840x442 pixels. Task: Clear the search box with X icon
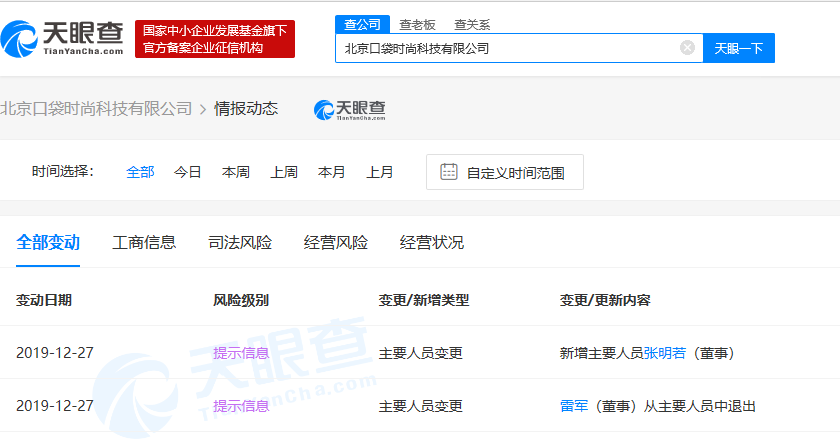coord(687,48)
